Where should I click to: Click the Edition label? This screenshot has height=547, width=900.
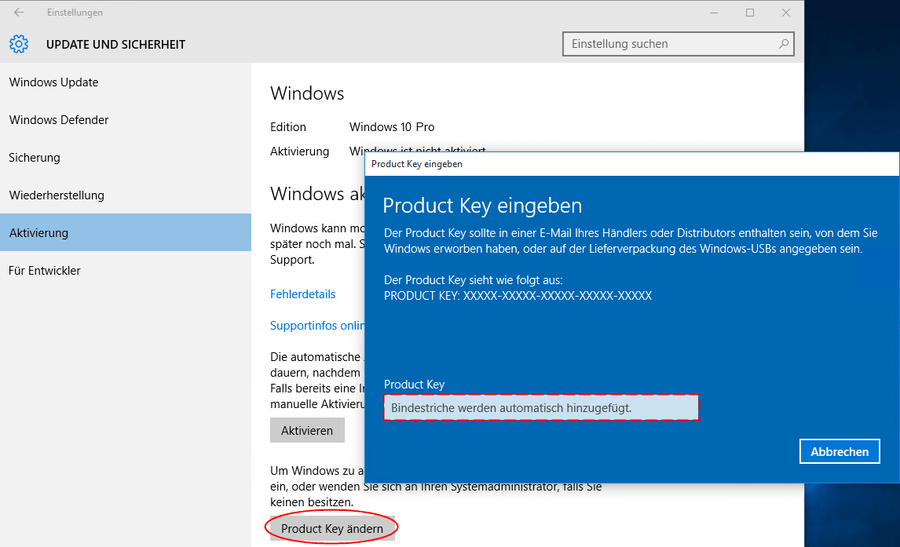point(288,127)
